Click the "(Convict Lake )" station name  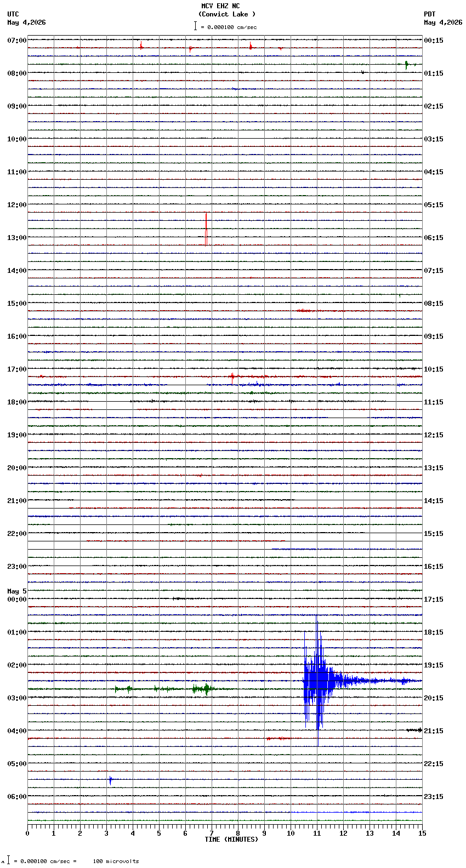click(227, 14)
